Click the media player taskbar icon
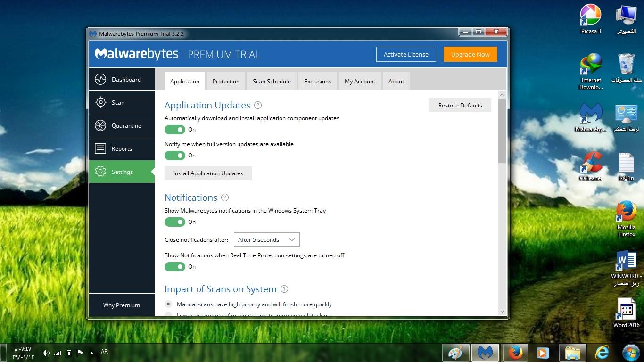Screen dimensions: 644x362 pos(543,352)
